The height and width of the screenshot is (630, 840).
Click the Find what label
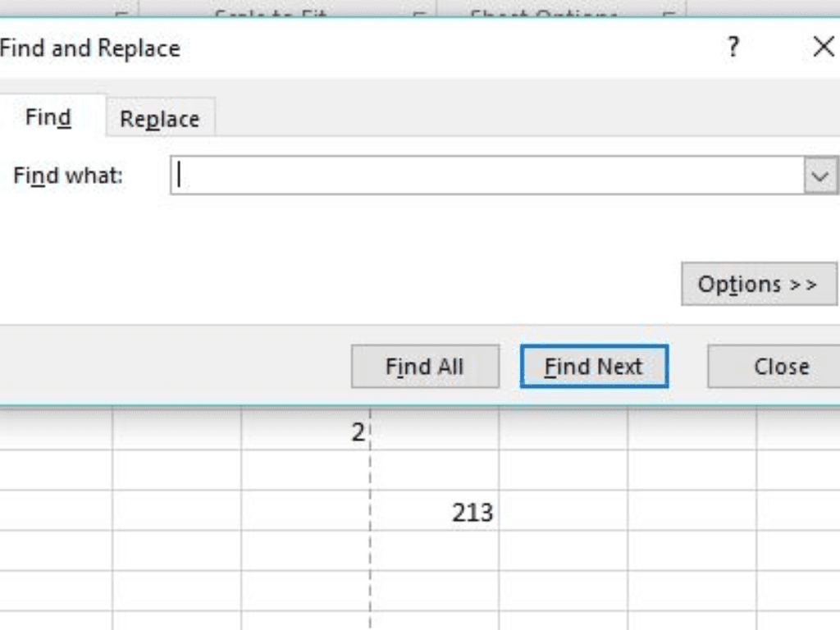[68, 176]
